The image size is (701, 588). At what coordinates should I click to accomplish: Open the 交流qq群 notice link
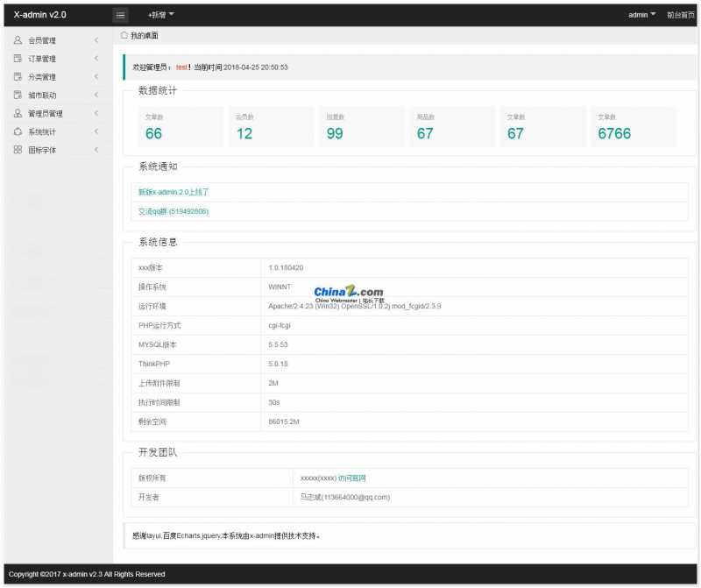pos(173,211)
